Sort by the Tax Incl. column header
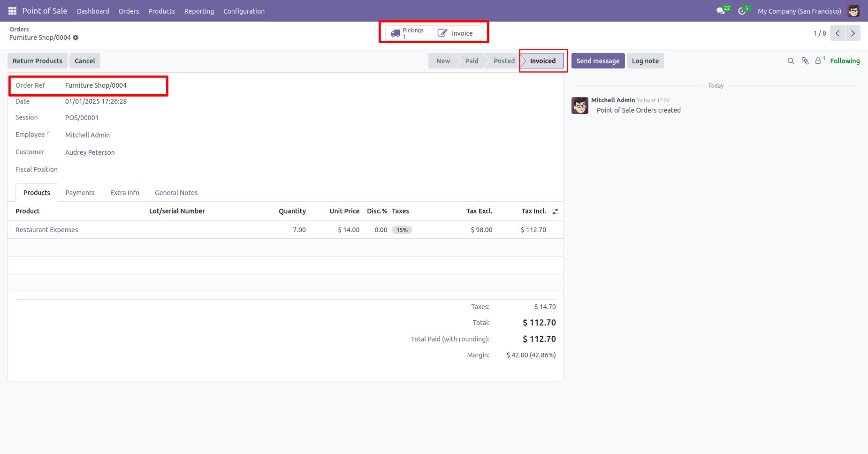 pos(533,211)
